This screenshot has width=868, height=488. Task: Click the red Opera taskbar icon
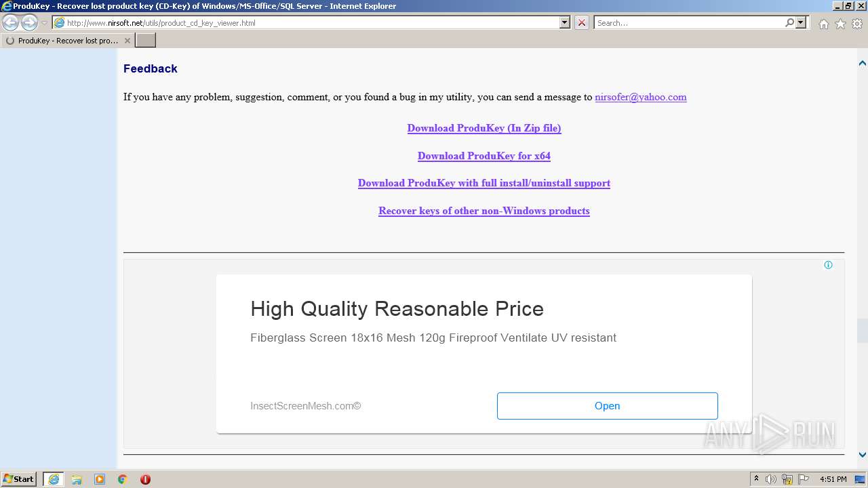145,479
